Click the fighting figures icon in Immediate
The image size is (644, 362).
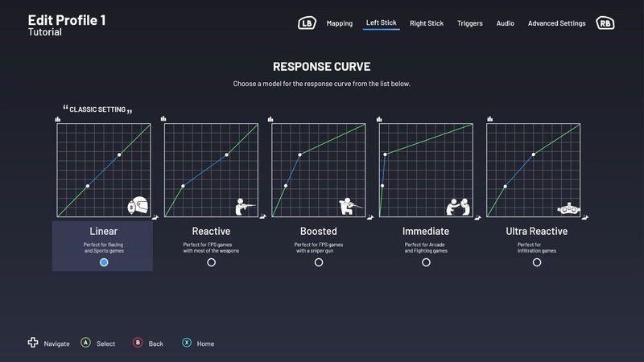click(458, 207)
